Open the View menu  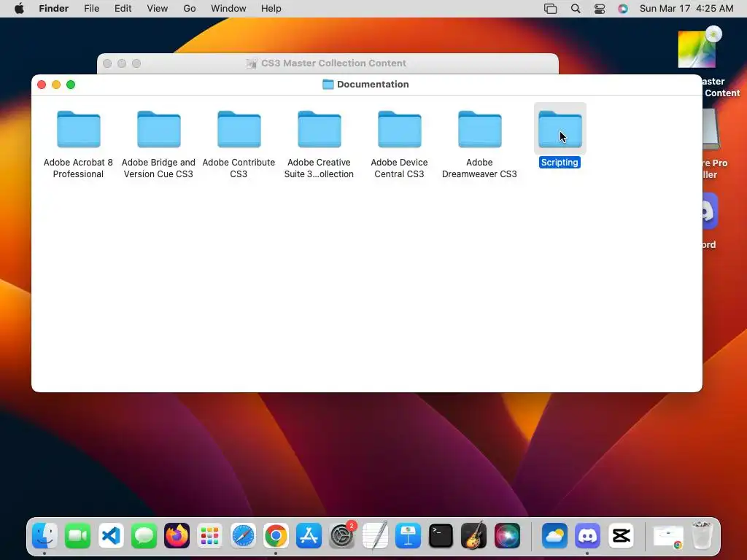point(158,9)
